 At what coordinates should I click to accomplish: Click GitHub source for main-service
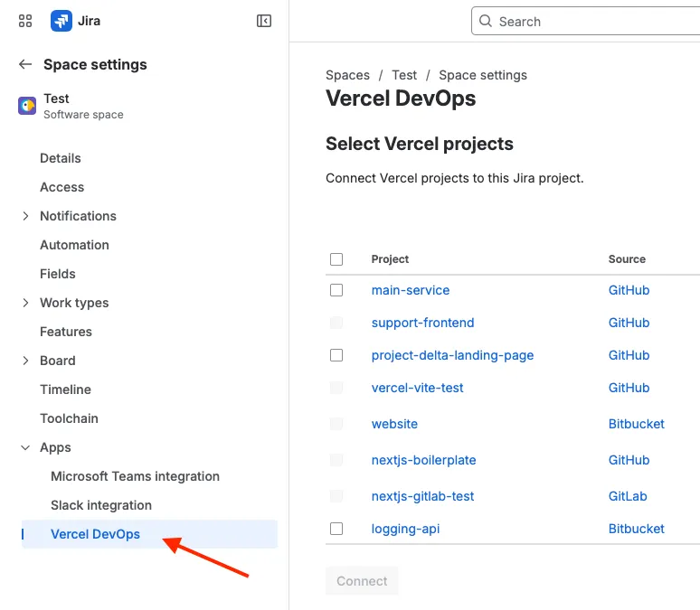point(629,290)
